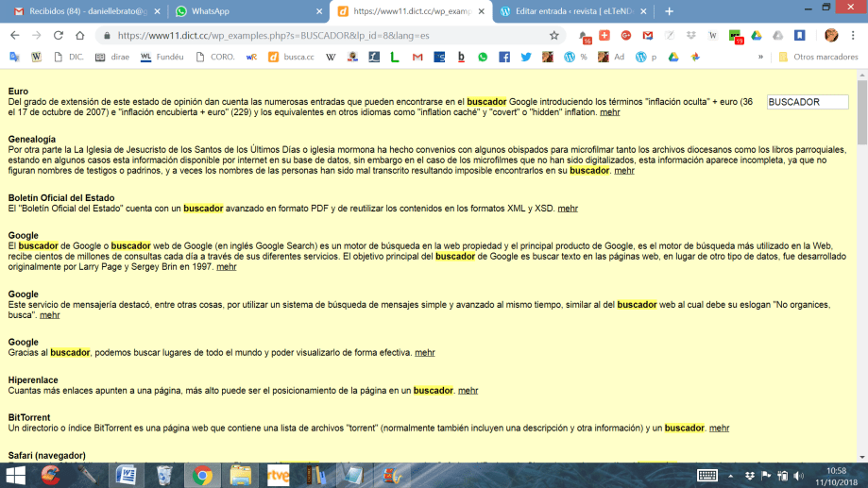
Task: Click the mehr link under Hiperenlace
Action: click(x=468, y=390)
